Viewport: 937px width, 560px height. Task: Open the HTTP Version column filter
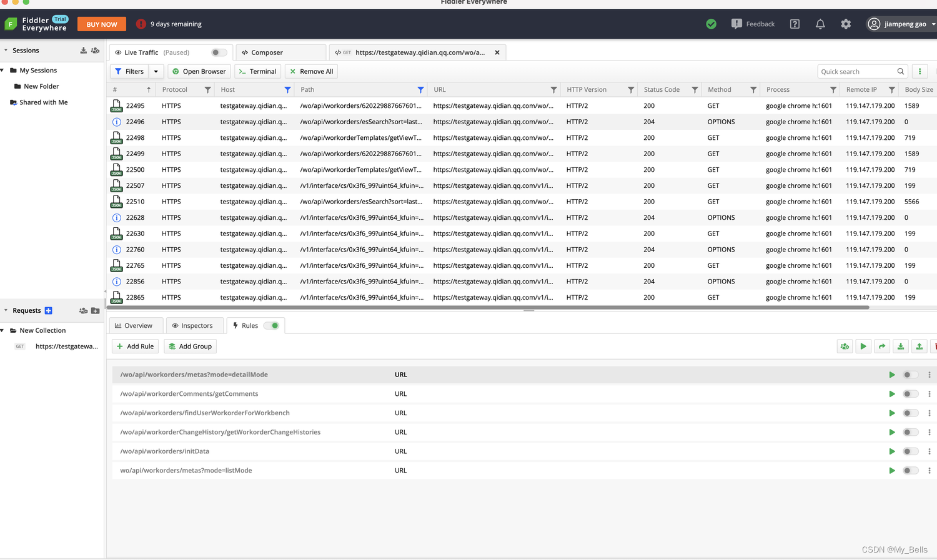coord(631,90)
